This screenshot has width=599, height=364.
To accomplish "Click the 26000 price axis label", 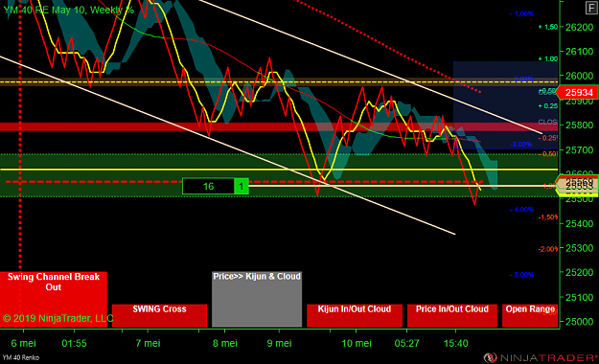I will (579, 76).
